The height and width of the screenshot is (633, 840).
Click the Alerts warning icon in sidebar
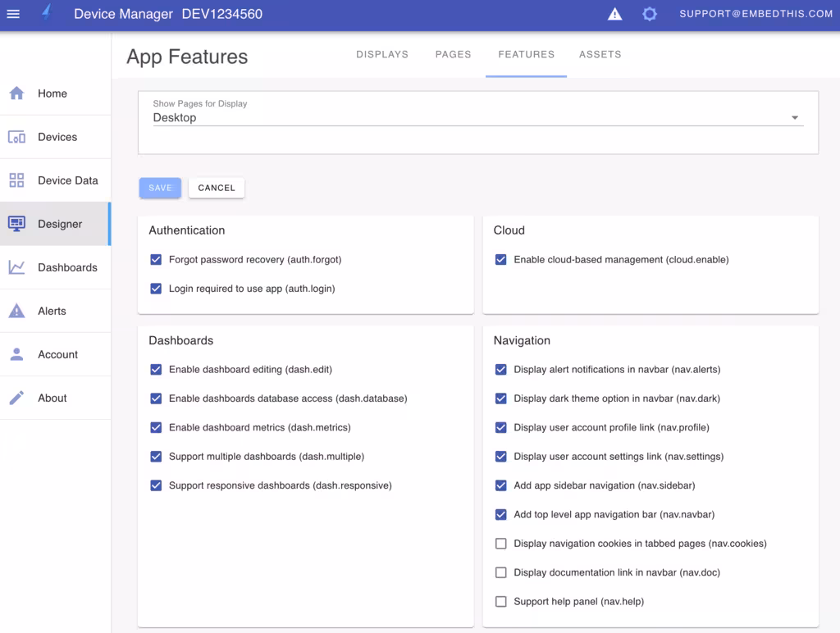[x=16, y=311]
